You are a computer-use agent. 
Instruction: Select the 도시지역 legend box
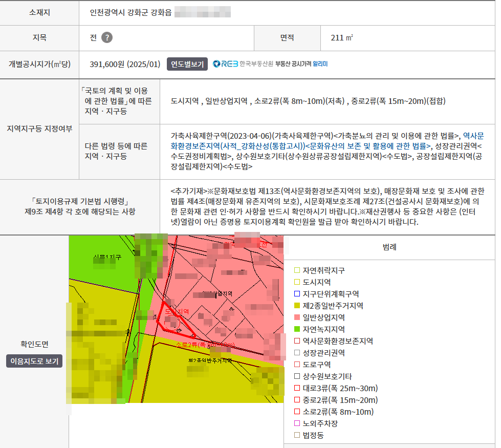(297, 282)
